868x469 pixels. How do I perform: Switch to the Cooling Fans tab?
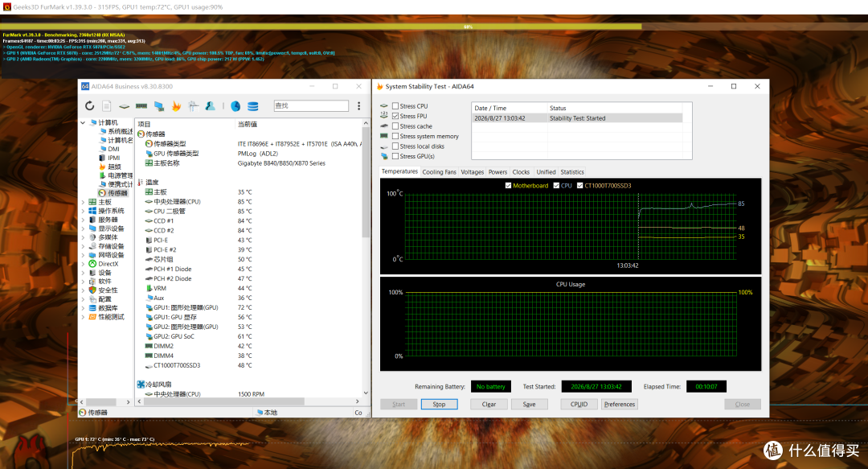pos(439,172)
